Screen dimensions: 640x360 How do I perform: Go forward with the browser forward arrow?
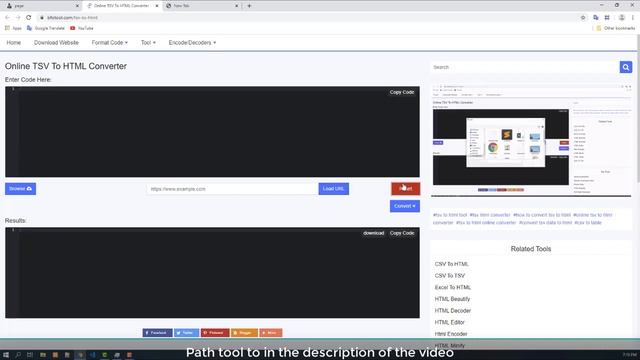point(18,18)
